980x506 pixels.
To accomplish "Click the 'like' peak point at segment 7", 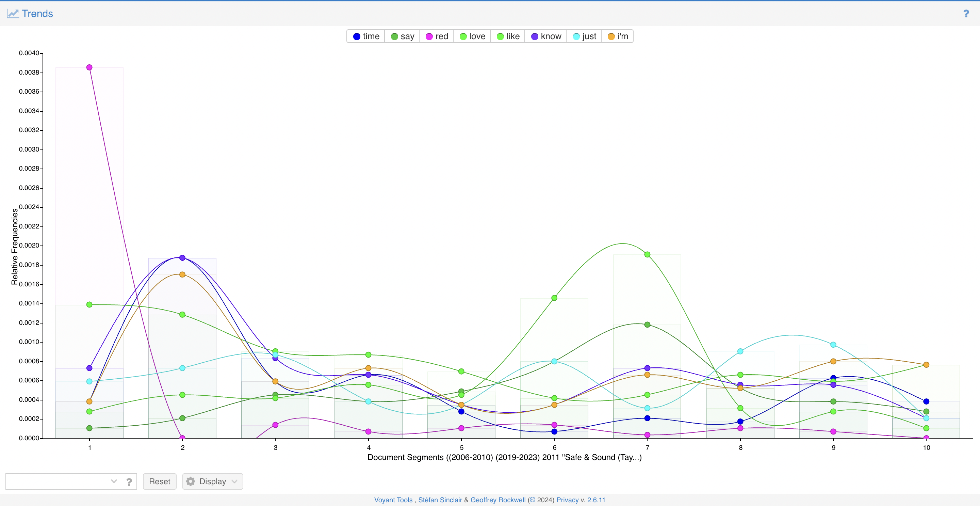I will pos(647,254).
